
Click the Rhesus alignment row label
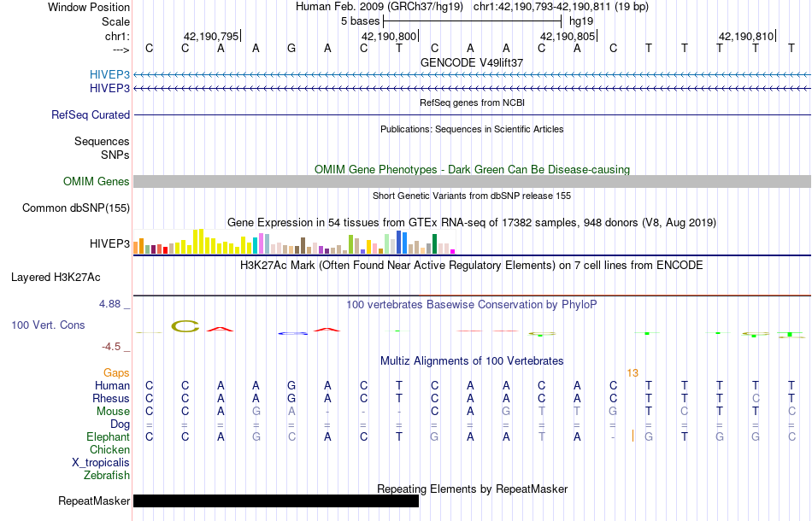[111, 399]
